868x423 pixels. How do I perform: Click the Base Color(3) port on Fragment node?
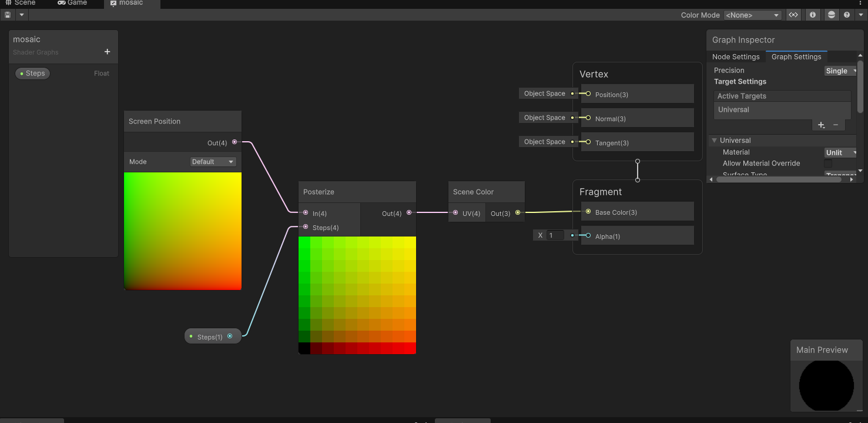(x=587, y=211)
